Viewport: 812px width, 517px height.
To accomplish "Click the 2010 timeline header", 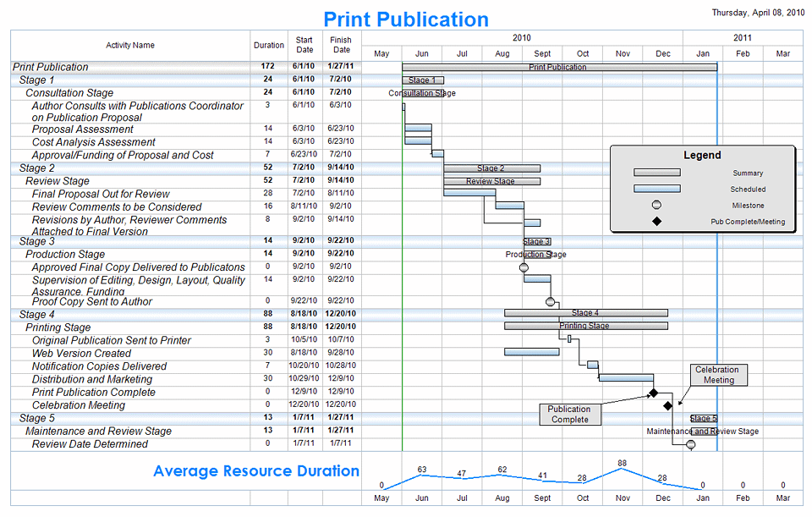I will click(x=521, y=37).
